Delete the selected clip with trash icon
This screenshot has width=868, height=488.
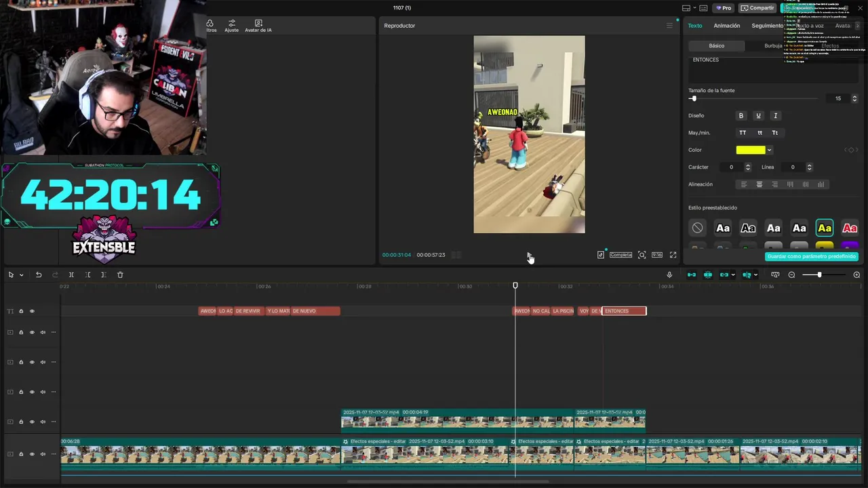click(x=120, y=274)
